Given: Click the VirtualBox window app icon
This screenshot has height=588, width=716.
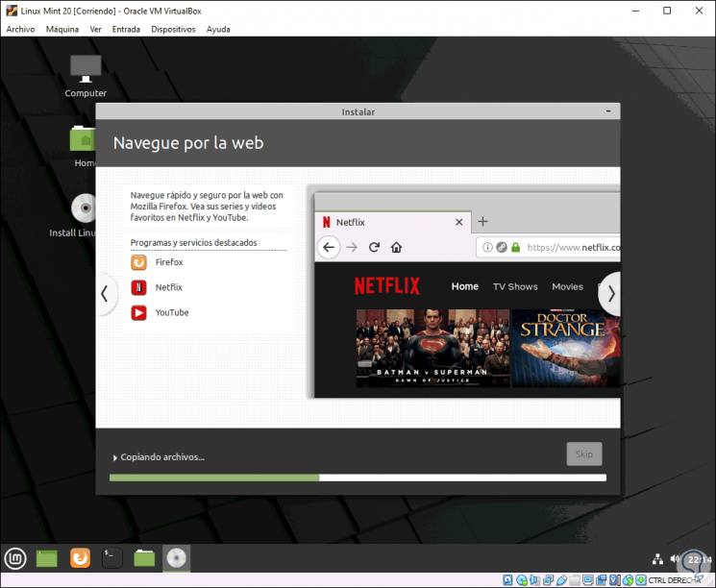Looking at the screenshot, I should [x=12, y=11].
